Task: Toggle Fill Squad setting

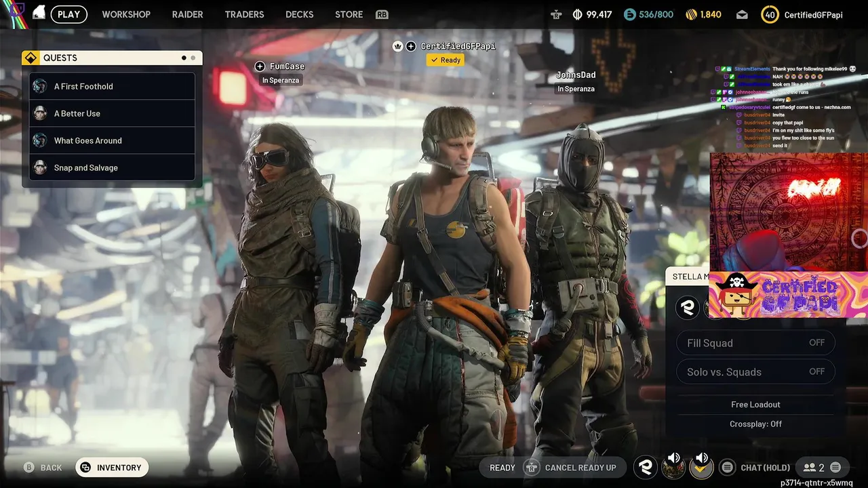Action: tap(755, 343)
